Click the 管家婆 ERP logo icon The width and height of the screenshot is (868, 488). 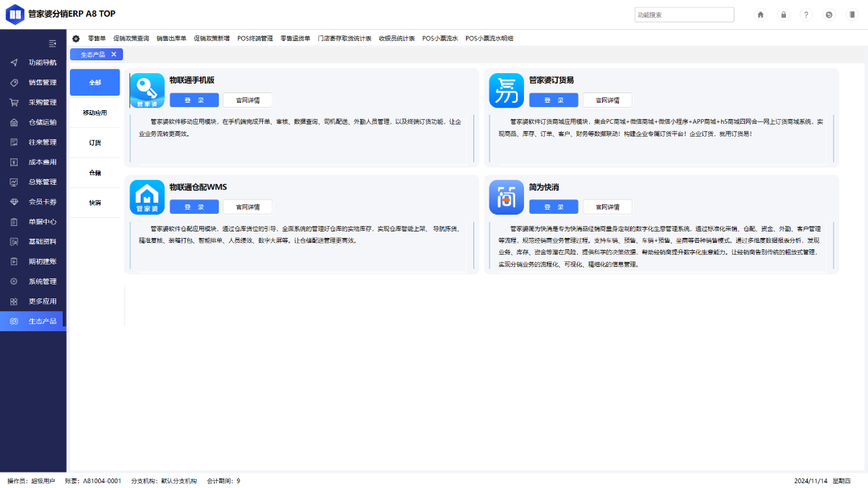pyautogui.click(x=15, y=14)
